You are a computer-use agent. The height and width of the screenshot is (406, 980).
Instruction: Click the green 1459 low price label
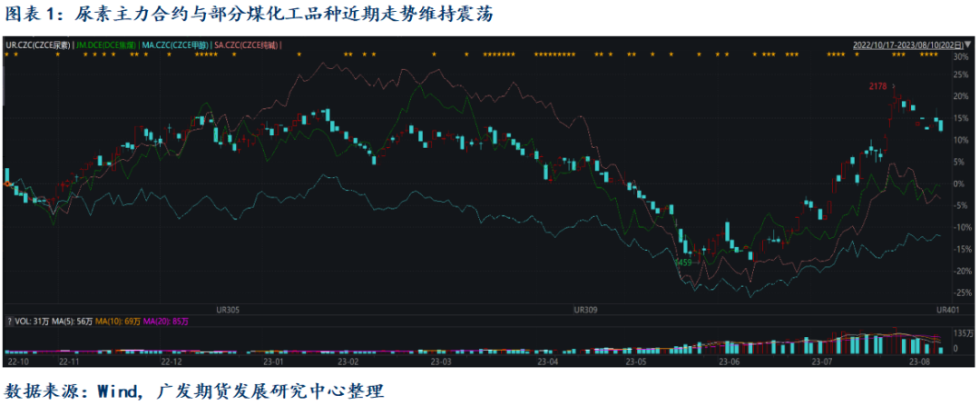point(683,262)
